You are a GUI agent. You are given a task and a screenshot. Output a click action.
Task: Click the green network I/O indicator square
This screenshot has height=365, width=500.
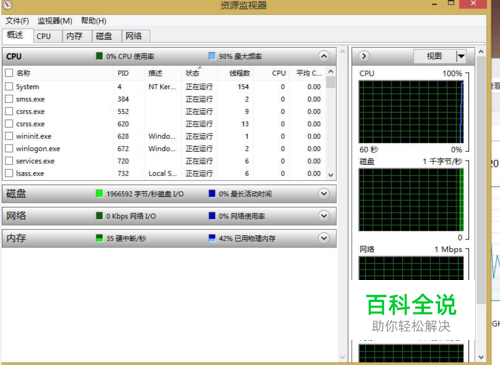coord(99,216)
